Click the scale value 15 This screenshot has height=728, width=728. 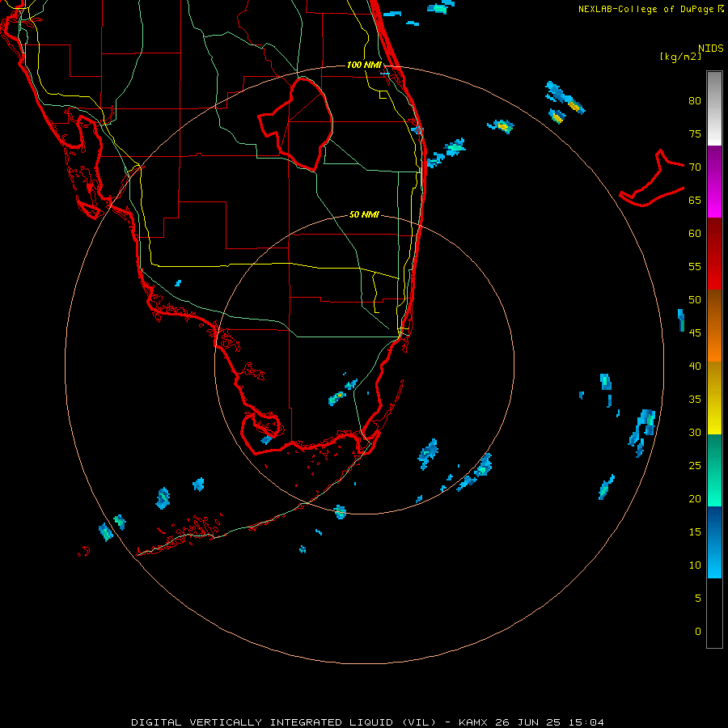point(695,532)
